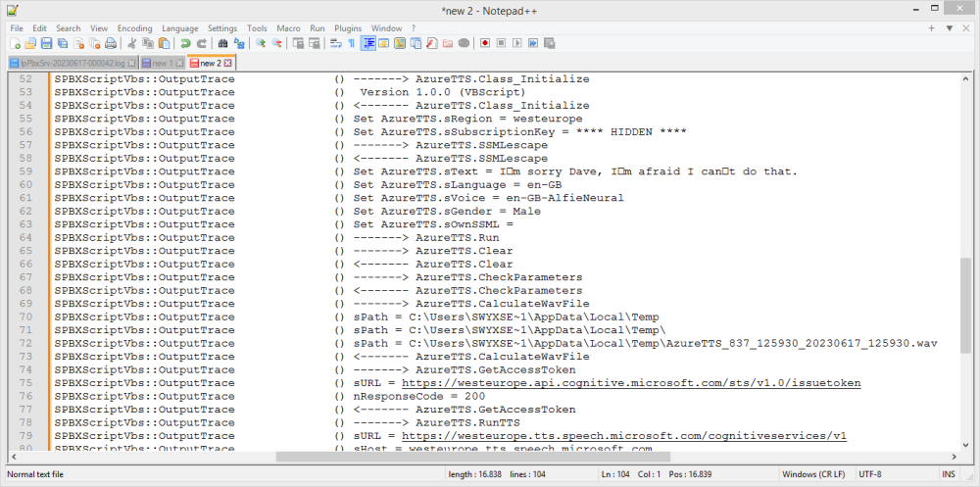This screenshot has height=487, width=980.
Task: Click the plus button to add a new tab
Action: click(931, 28)
